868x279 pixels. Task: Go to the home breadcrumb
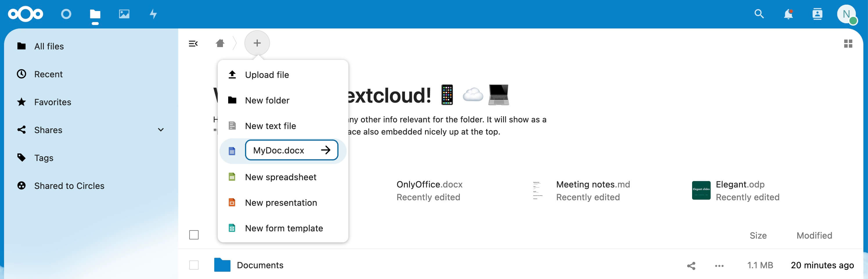click(x=220, y=43)
